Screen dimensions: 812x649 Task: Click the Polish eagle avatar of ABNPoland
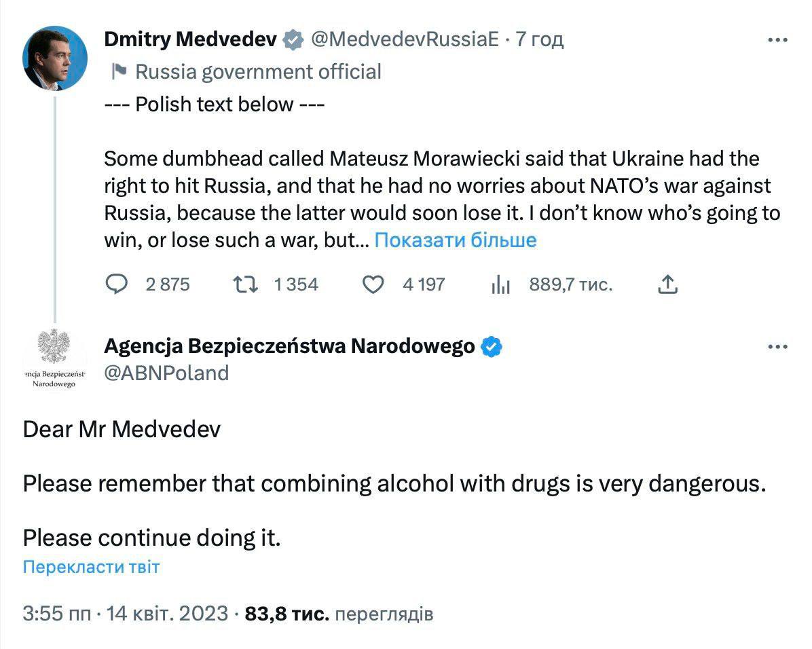pyautogui.click(x=54, y=358)
